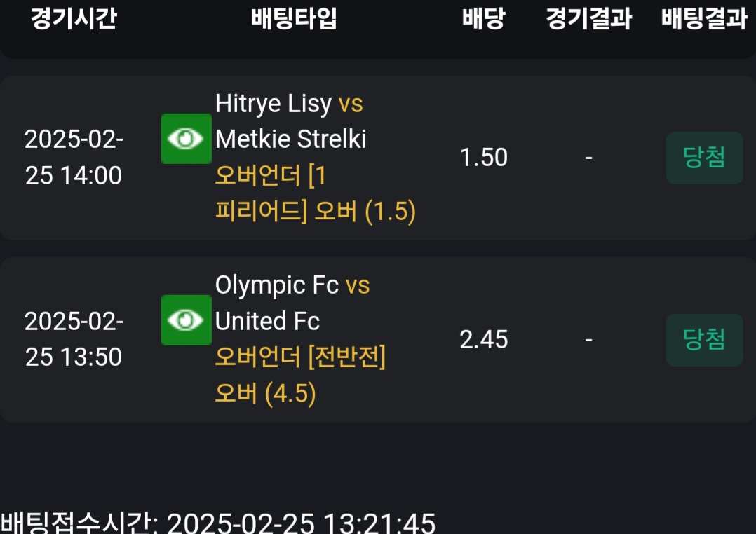Click the match result dash for Olympic Fc row
Image resolution: width=756 pixels, height=534 pixels.
point(588,340)
